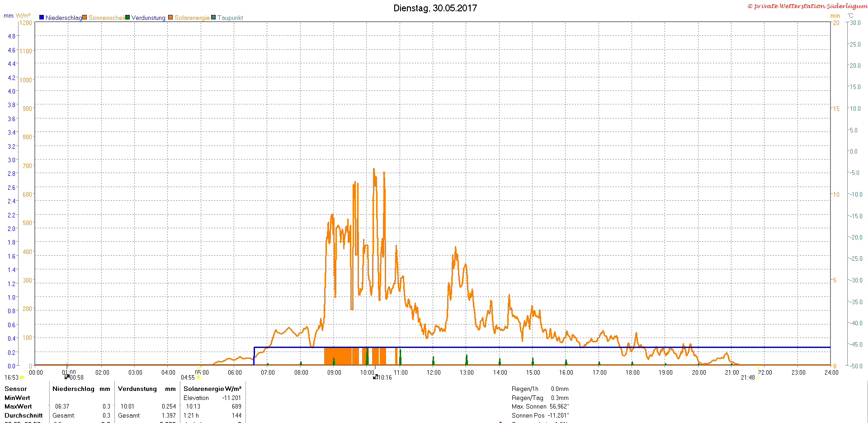The height and width of the screenshot is (423, 868).
Task: Click the MaxWert row label
Action: pos(18,406)
